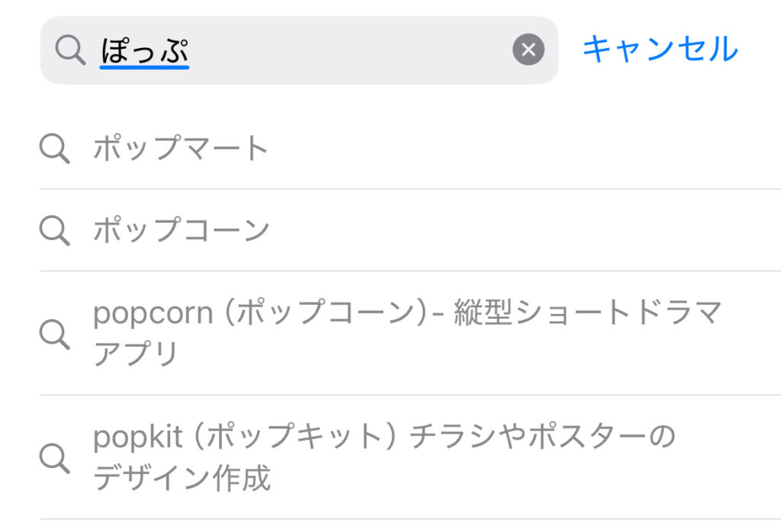Tap the blue underline beneath ぽっぷ
The image size is (781, 532).
click(144, 66)
